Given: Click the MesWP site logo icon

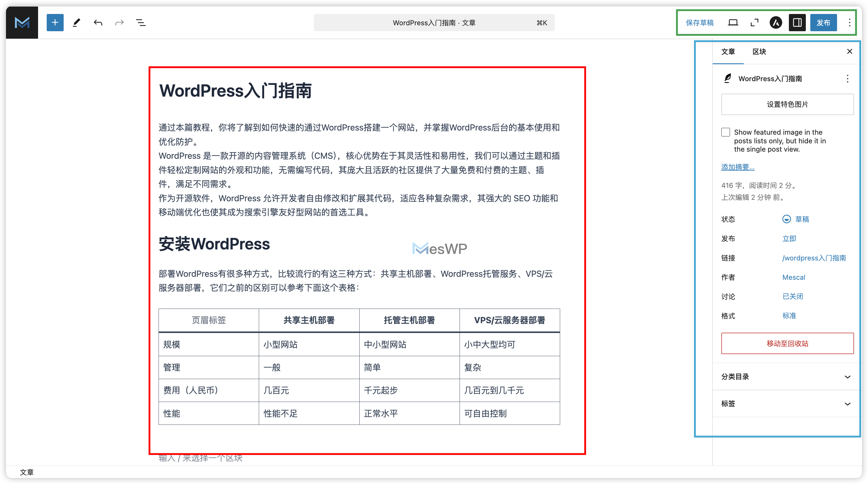Looking at the screenshot, I should click(22, 23).
